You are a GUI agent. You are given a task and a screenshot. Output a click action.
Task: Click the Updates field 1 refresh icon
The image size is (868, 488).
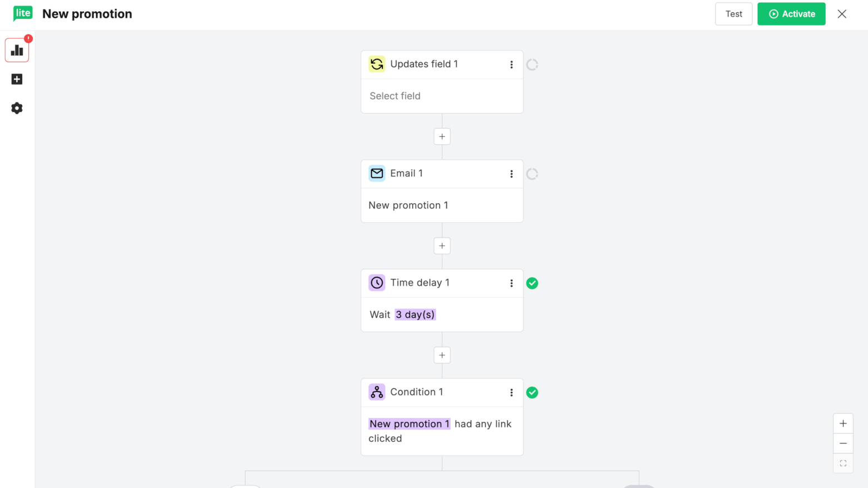click(x=377, y=64)
